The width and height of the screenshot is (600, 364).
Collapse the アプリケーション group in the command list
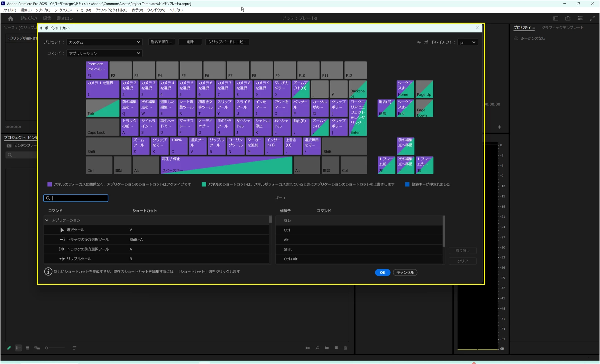47,220
